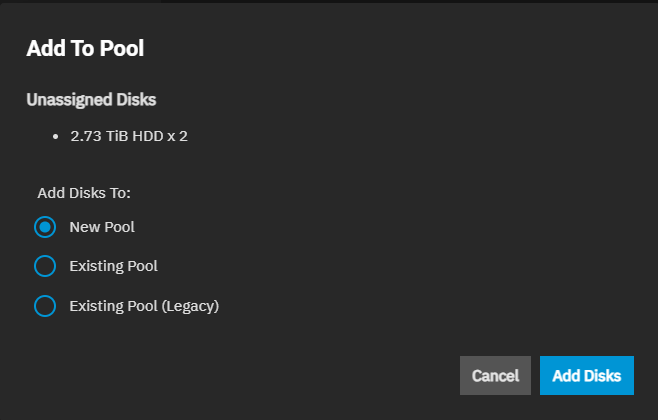
Task: Click the "x 2" disk count text
Action: pos(177,136)
